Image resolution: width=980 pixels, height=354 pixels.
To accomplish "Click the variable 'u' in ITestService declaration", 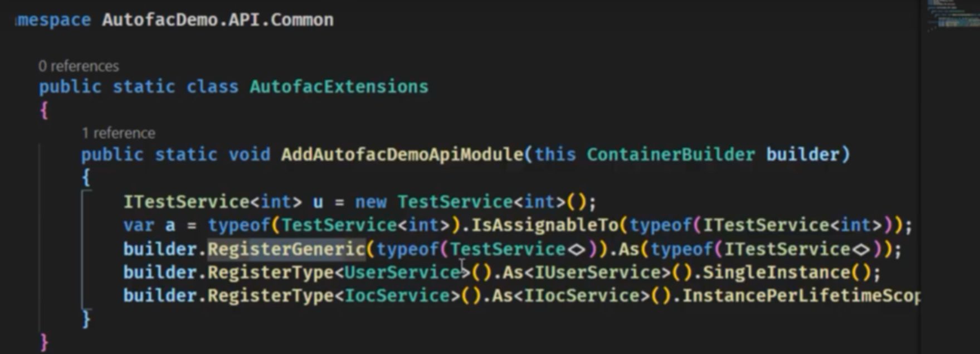I will (318, 202).
